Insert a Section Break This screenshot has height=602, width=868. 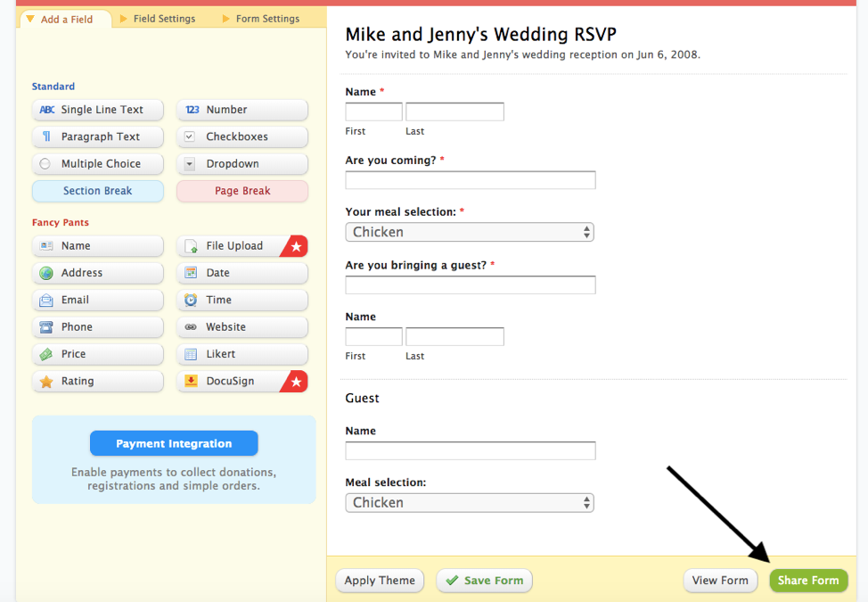(x=97, y=191)
